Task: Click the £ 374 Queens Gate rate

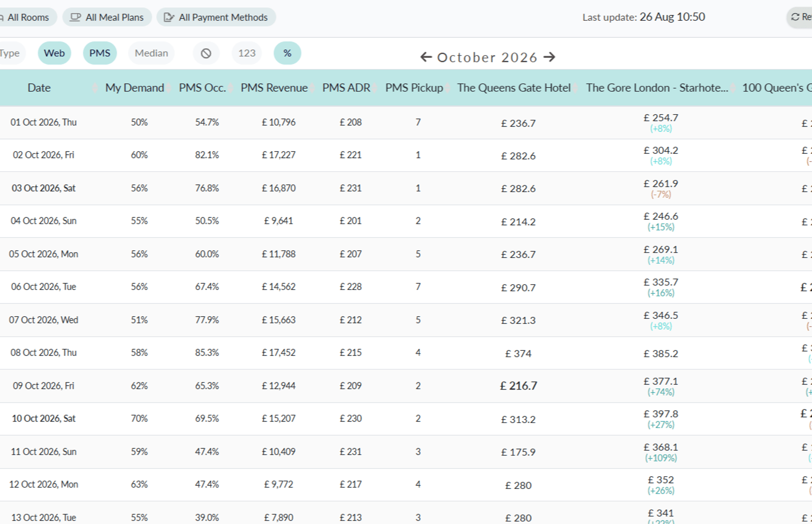Action: [x=519, y=353]
